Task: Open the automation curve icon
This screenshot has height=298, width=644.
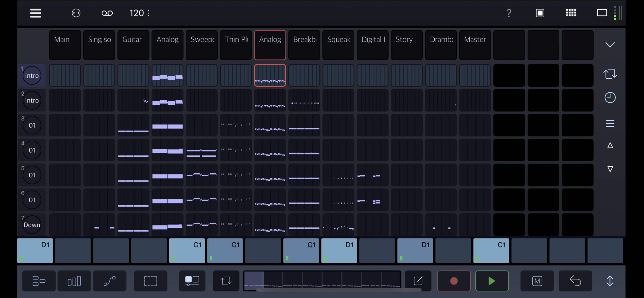Action: tap(109, 281)
